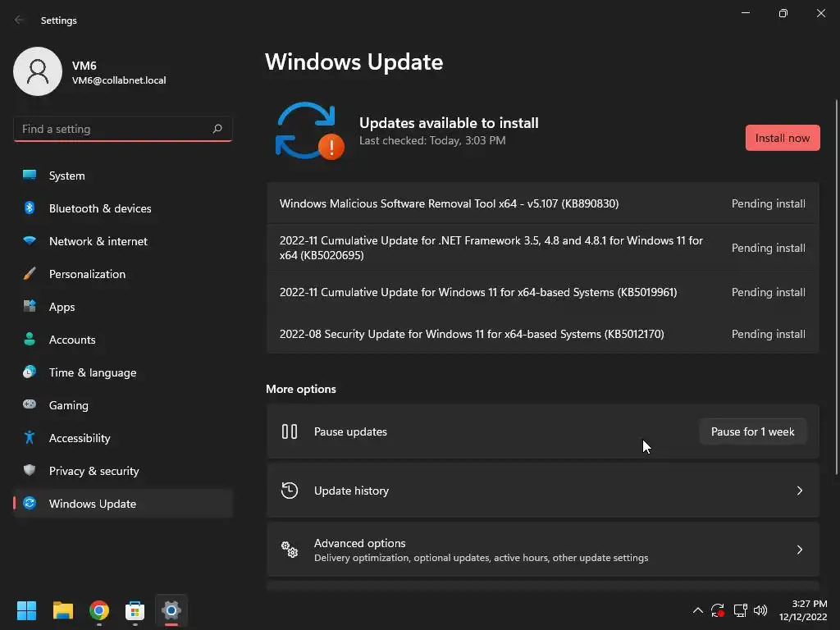Open Accessibility settings
Screen dimensions: 840x630
click(123, 438)
